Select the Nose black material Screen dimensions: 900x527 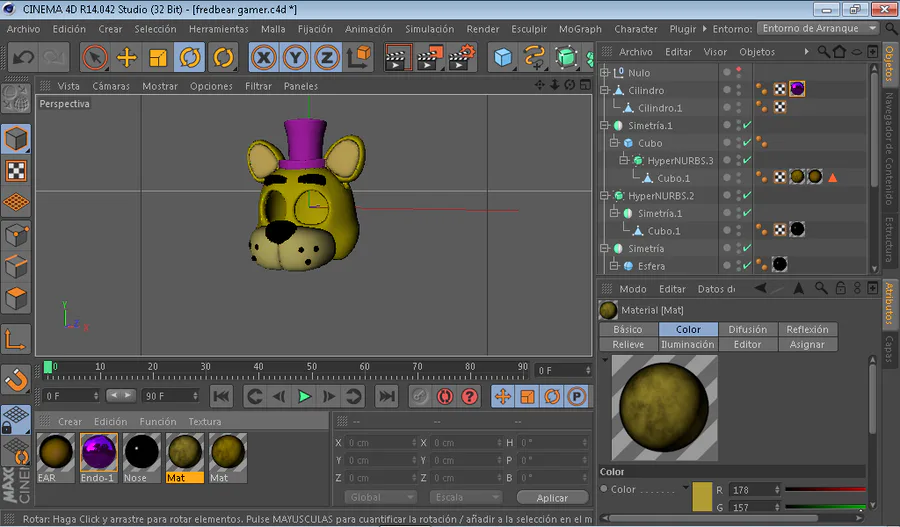[x=142, y=458]
